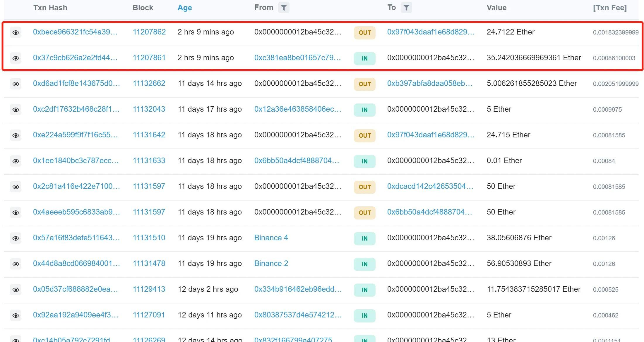
Task: Open quick view for transaction 0xc2df17632b468c28f1
Action: 16,110
